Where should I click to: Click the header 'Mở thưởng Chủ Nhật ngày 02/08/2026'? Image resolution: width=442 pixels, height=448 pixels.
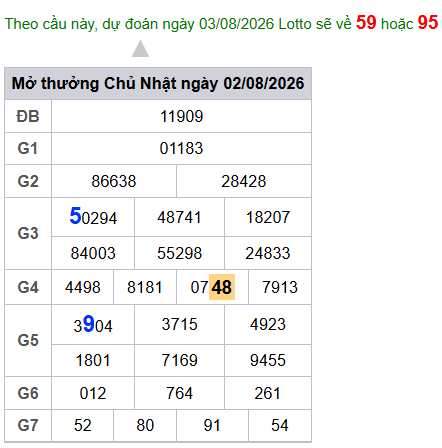coord(158,83)
